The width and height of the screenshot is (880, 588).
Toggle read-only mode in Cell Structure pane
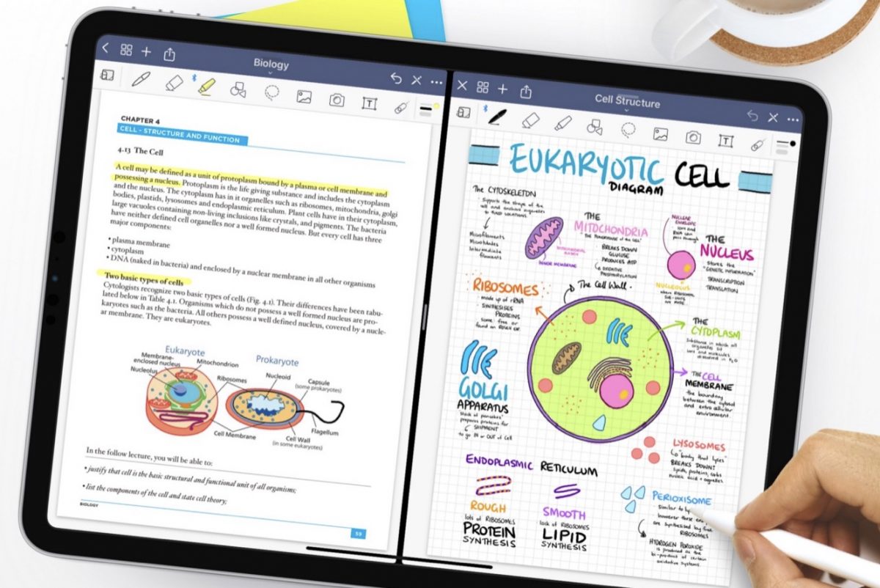pos(773,117)
